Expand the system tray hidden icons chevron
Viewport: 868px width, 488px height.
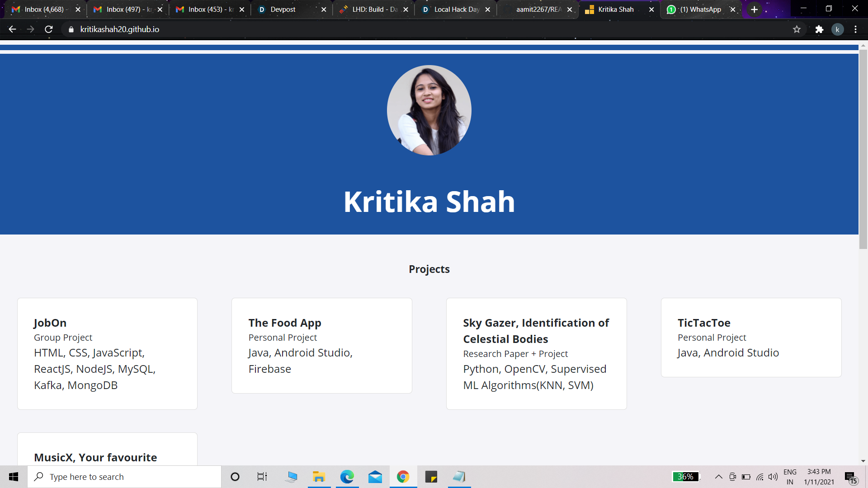(718, 477)
